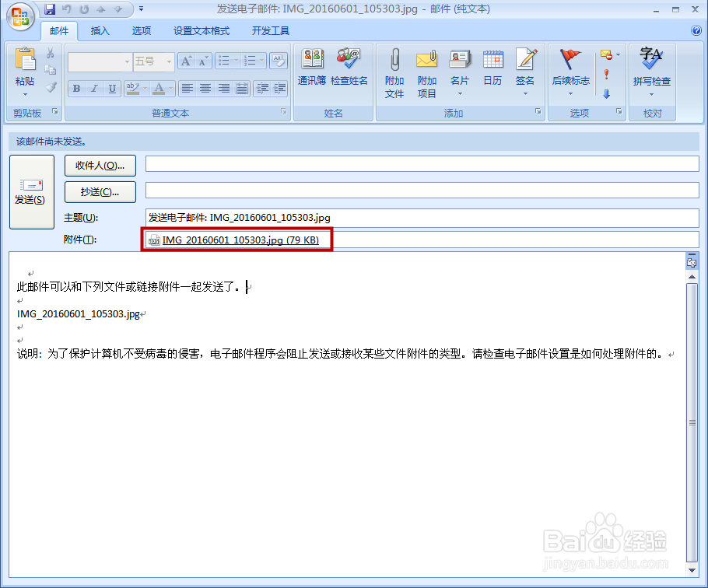Open the 设置文本格式 ribbon tab
The image size is (708, 588).
202,30
